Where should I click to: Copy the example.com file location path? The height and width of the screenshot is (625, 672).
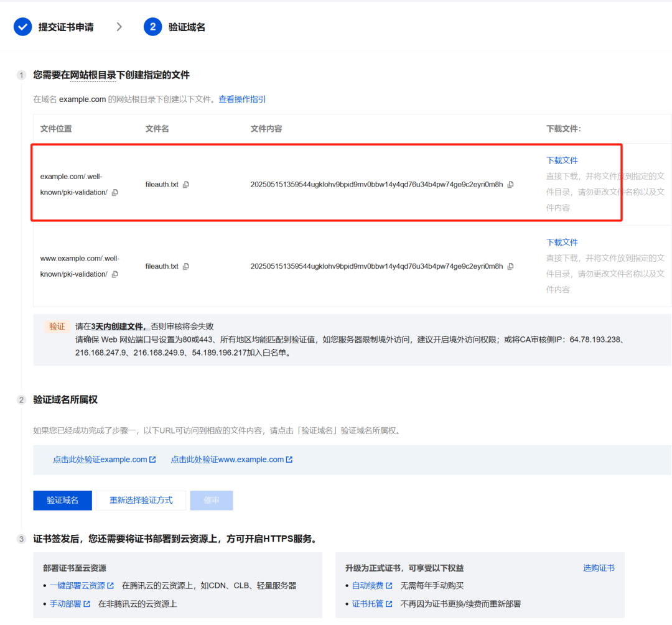[x=114, y=193]
